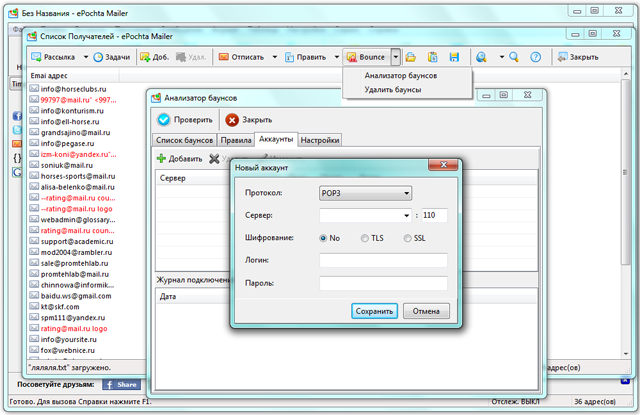Select recipient grandsajino@mail.ru
The height and width of the screenshot is (415, 640).
tap(76, 133)
